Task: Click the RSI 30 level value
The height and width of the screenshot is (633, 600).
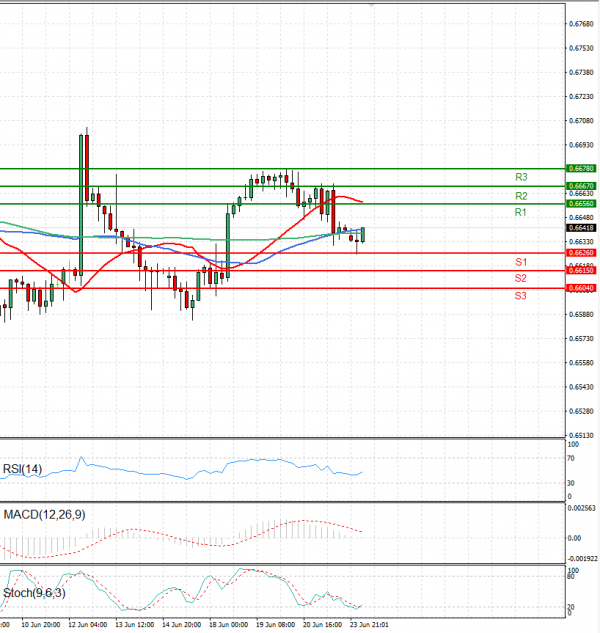Action: click(x=571, y=483)
